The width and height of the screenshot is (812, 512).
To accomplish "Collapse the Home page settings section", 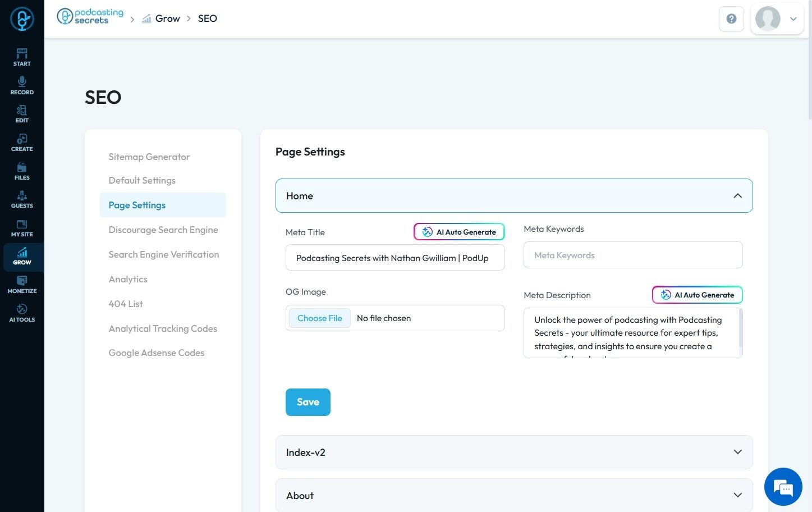I will point(737,196).
